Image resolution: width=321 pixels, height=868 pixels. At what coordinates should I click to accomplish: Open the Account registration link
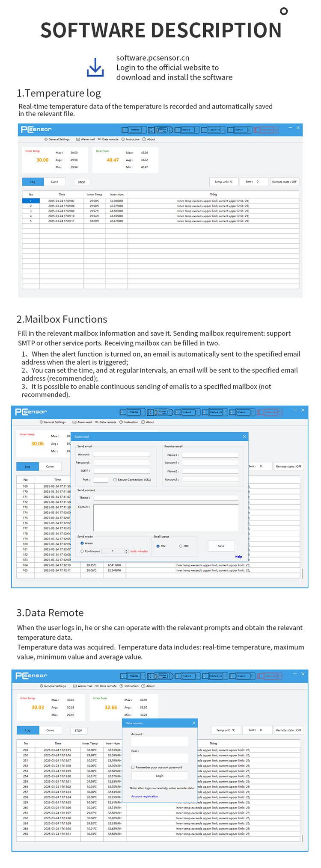click(145, 796)
